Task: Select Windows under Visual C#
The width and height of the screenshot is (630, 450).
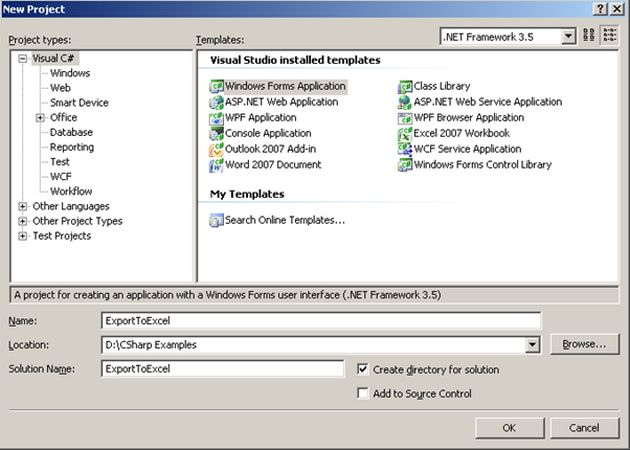Action: point(70,73)
